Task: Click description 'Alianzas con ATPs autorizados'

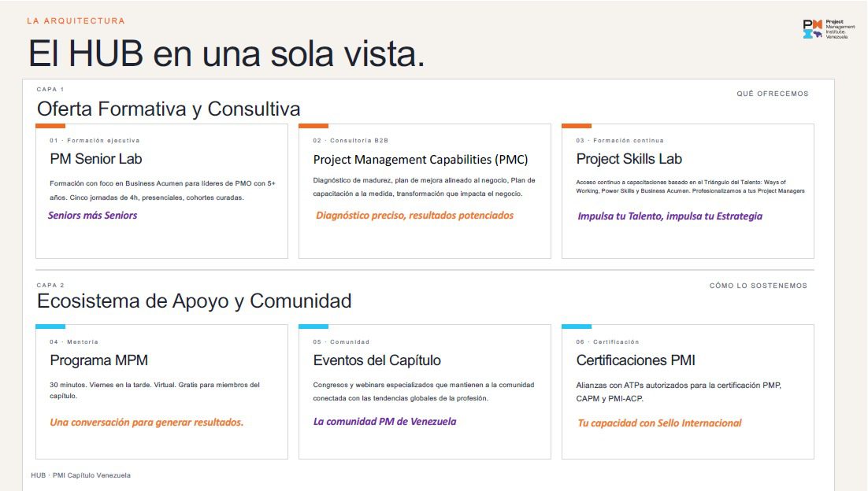Action: pyautogui.click(x=679, y=392)
